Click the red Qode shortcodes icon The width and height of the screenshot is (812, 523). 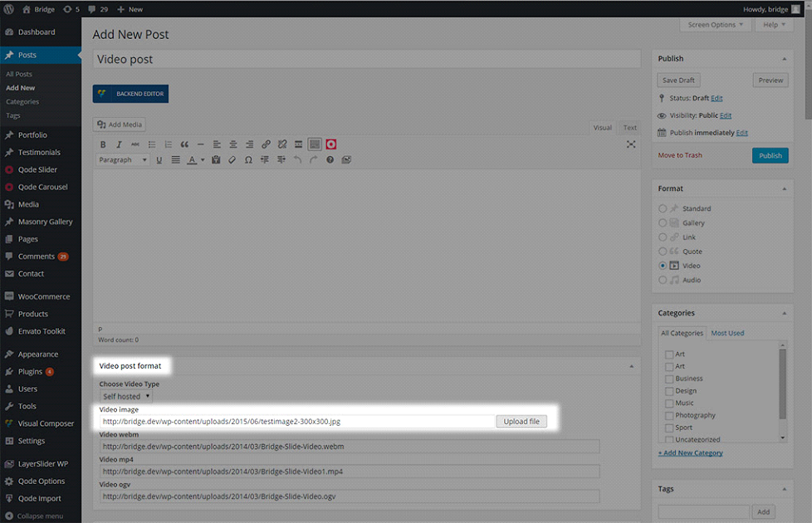331,144
